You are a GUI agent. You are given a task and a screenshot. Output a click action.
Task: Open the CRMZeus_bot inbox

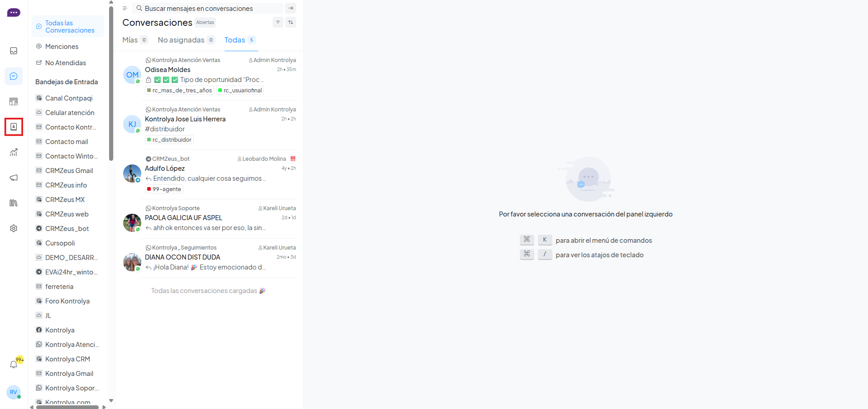click(x=67, y=228)
